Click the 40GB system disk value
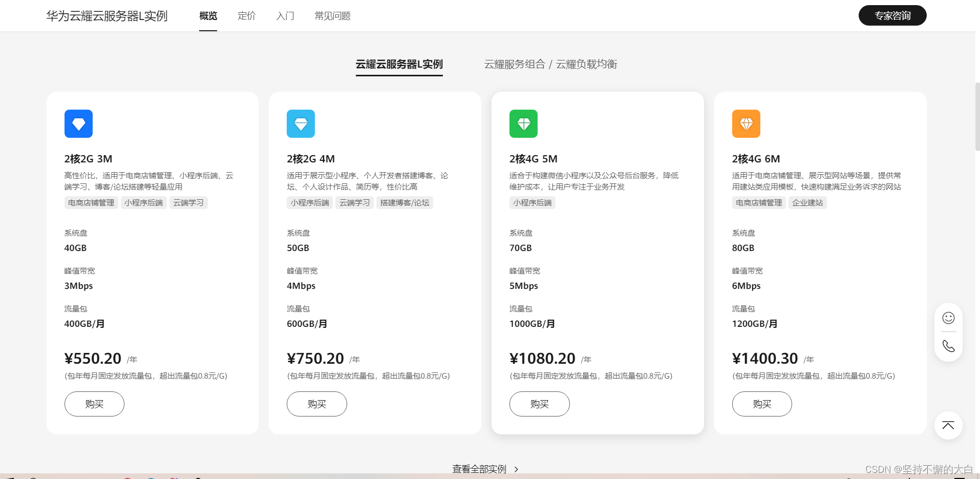 tap(75, 248)
